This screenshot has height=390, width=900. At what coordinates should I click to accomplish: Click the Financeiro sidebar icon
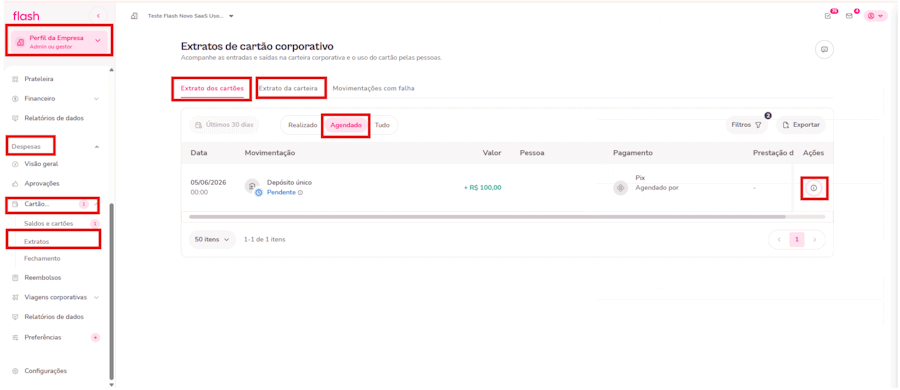tap(15, 99)
